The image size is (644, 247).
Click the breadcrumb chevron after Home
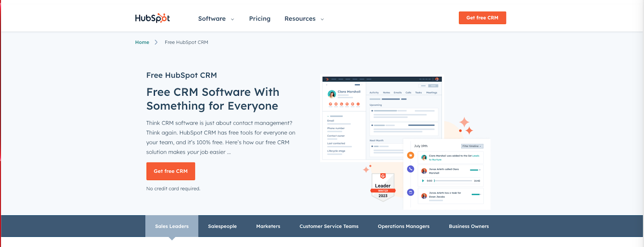coord(156,42)
